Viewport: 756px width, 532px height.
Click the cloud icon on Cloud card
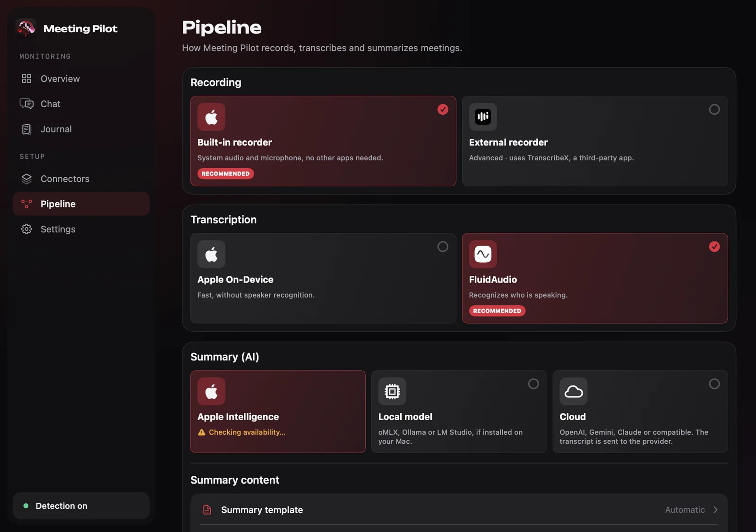[574, 391]
